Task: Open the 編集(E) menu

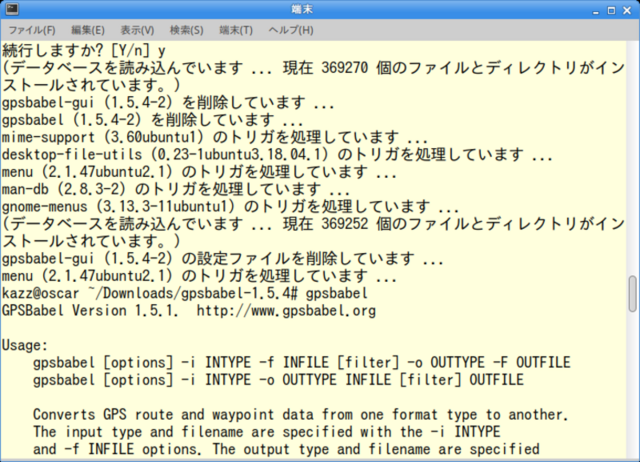Action: (x=88, y=30)
